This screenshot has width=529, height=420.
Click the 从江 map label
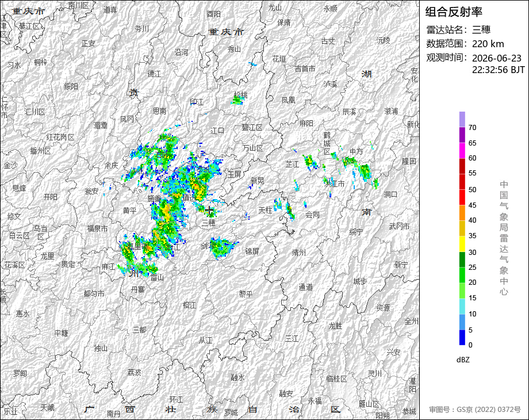point(205,341)
